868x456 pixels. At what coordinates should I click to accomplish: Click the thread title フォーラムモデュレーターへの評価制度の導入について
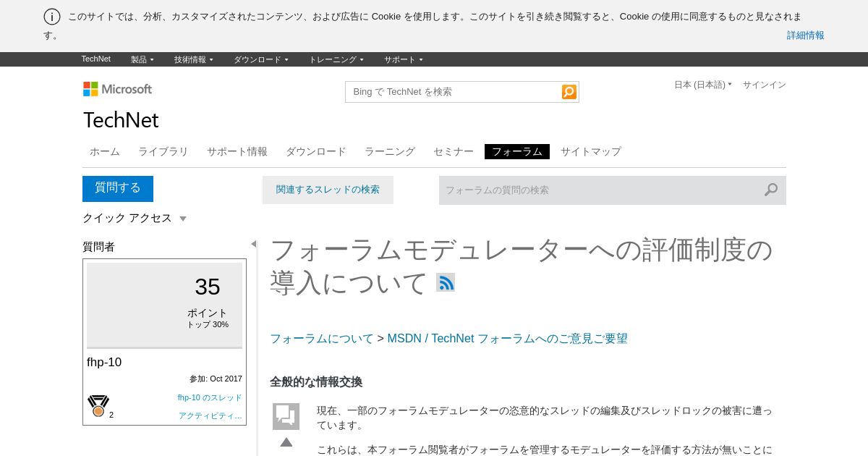pos(522,266)
